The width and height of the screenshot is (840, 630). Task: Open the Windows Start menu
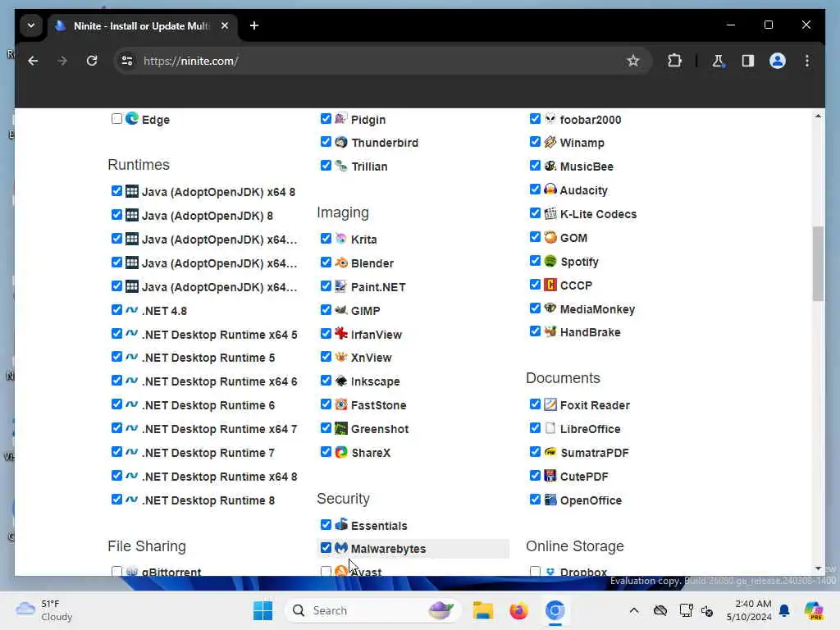(262, 610)
